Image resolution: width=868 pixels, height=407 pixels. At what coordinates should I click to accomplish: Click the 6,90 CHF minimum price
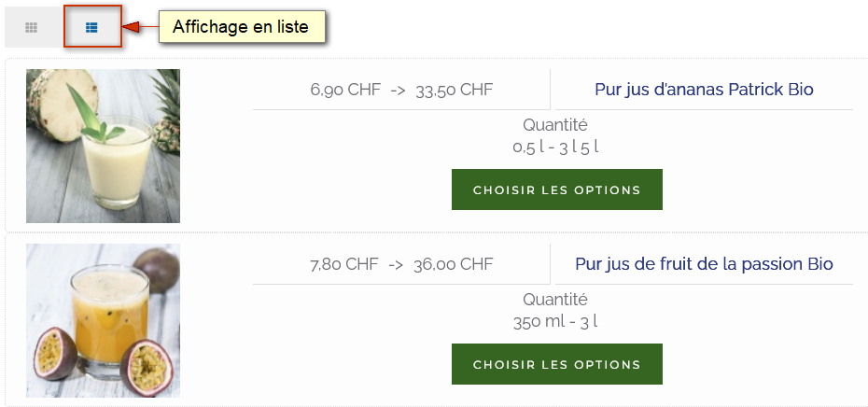343,91
